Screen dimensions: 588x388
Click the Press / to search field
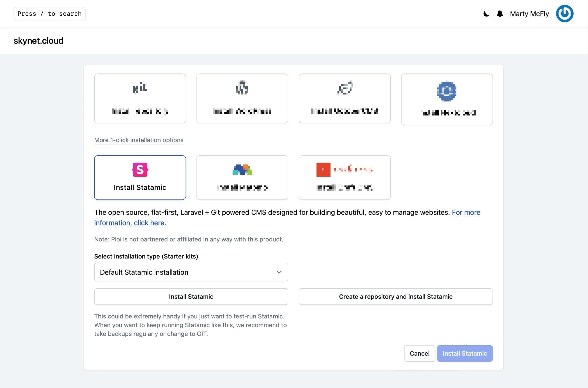49,14
